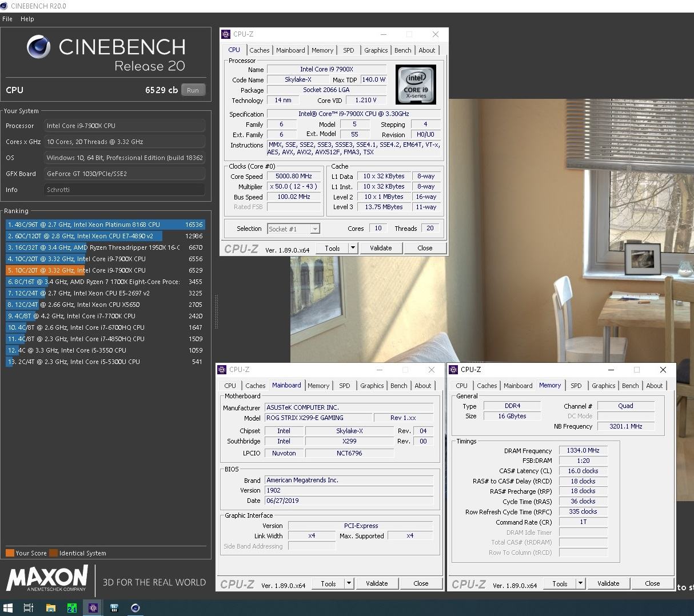694x616 pixels.
Task: Click the CPU-Z taskbar icon
Action: tap(93, 608)
